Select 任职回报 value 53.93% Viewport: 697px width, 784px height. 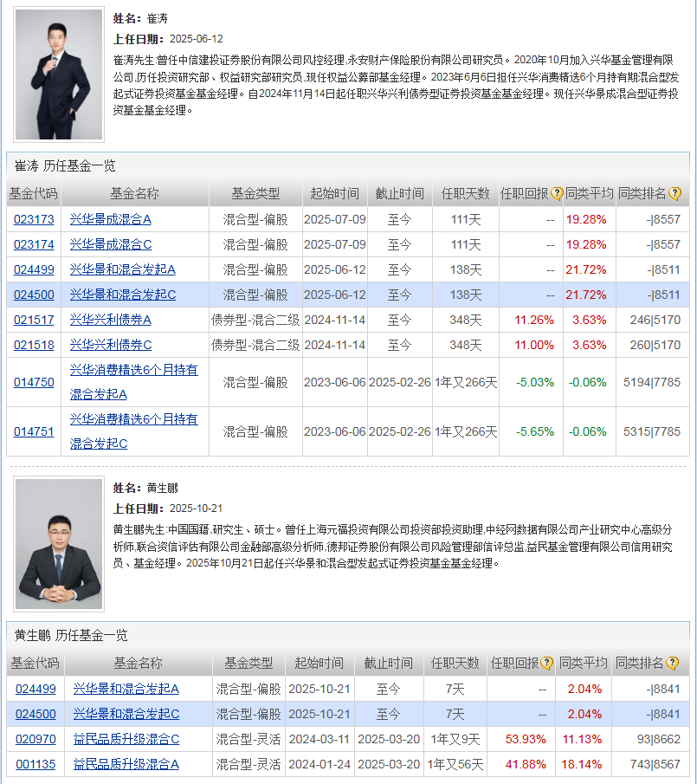(x=526, y=740)
